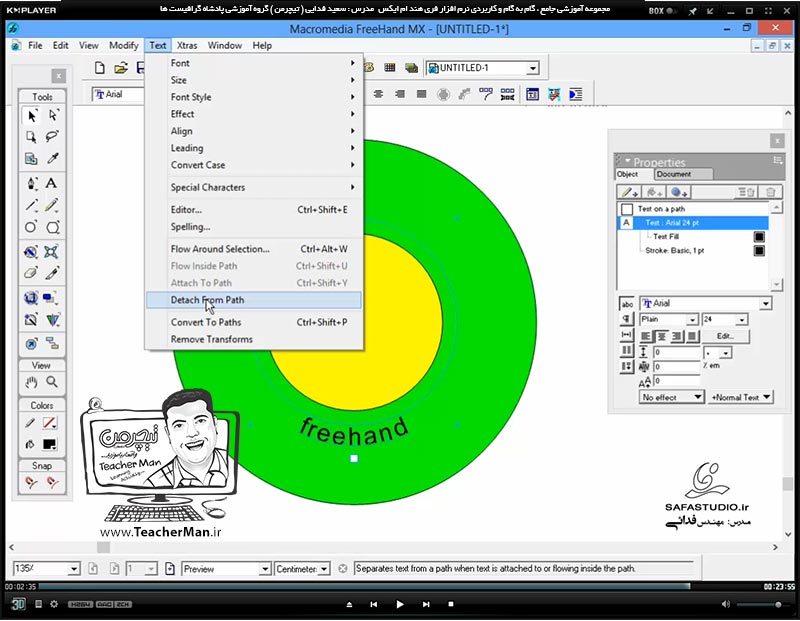Viewport: 800px width, 621px height.
Task: Toggle left text alignment in Properties
Action: click(645, 336)
